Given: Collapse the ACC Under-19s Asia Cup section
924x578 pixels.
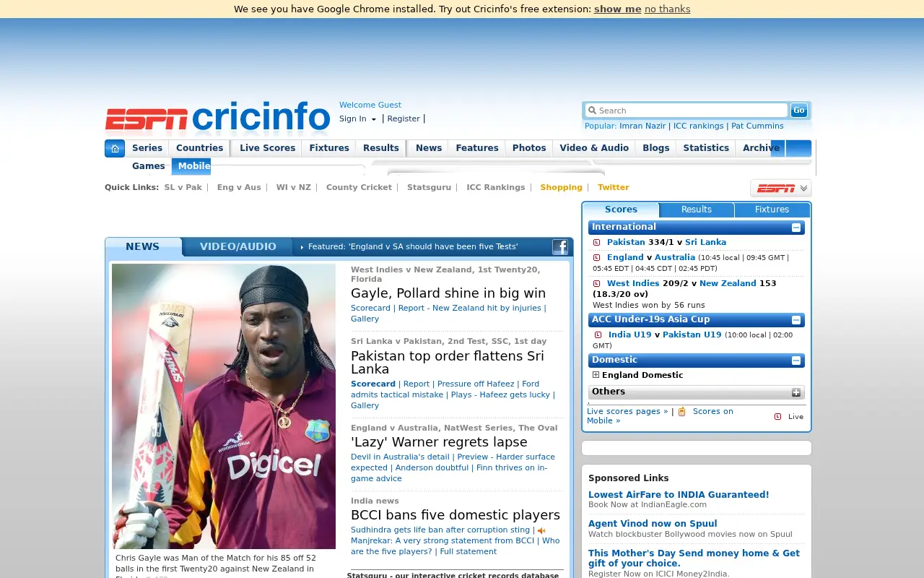Looking at the screenshot, I should click(796, 320).
